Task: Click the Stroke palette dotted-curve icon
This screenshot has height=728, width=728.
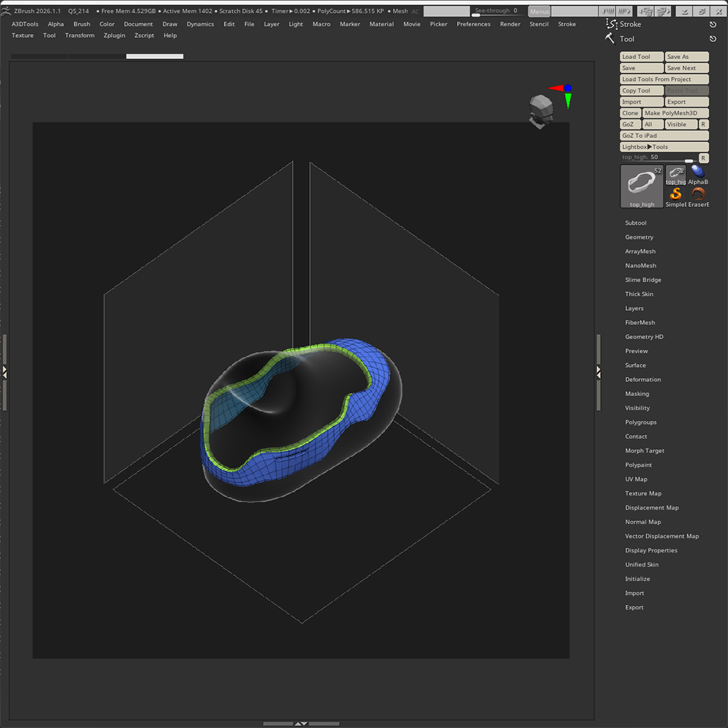Action: [x=611, y=23]
